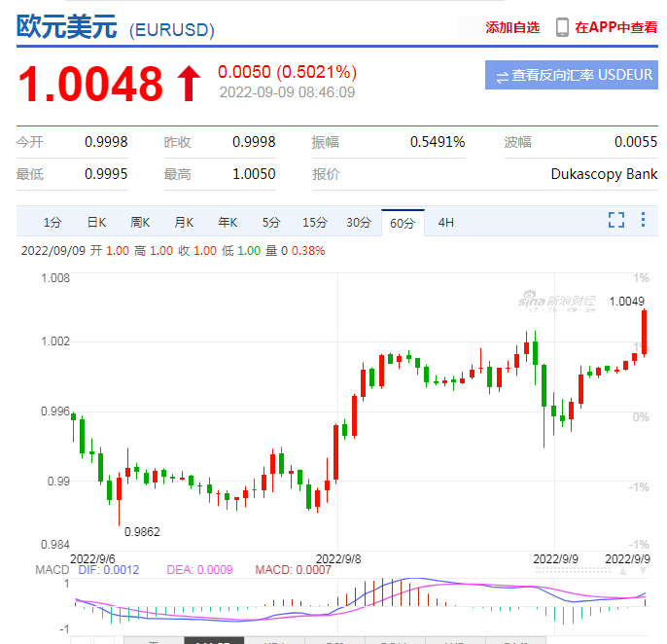Move MACD indicator panel up with triangle arrow
The height and width of the screenshot is (644, 667).
[x=622, y=571]
